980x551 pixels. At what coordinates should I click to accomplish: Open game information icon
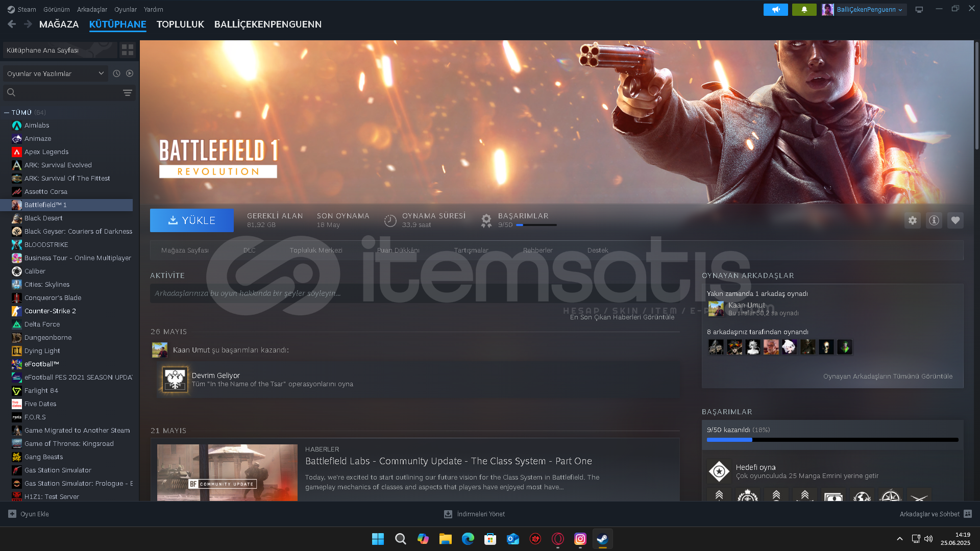pos(934,220)
